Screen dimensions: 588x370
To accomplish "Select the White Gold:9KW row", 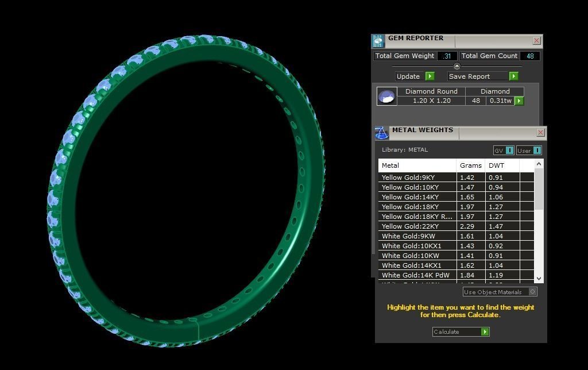I will point(456,236).
